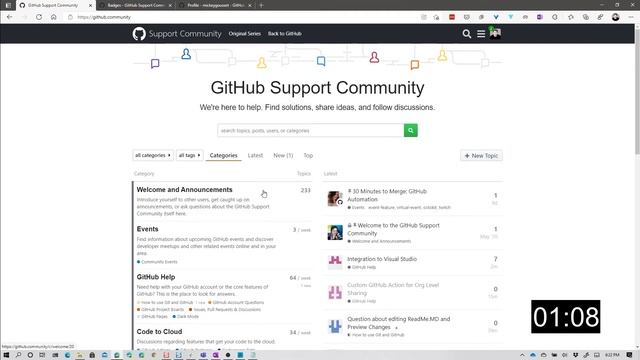Image resolution: width=640 pixels, height=360 pixels.
Task: Switch to the Latest tab
Action: tap(255, 156)
